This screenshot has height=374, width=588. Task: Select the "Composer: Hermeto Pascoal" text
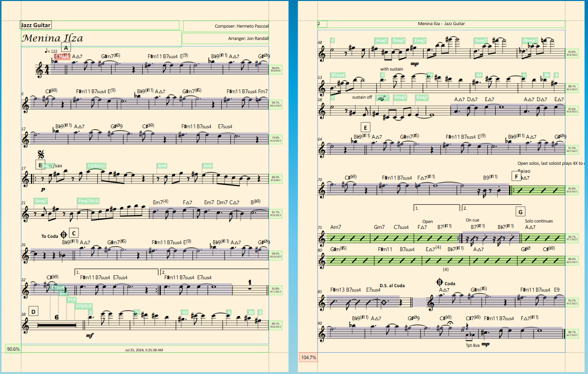(241, 26)
